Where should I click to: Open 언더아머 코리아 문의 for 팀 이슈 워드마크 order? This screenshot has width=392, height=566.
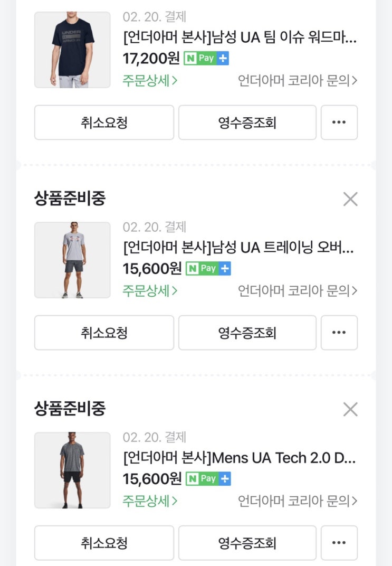[298, 81]
